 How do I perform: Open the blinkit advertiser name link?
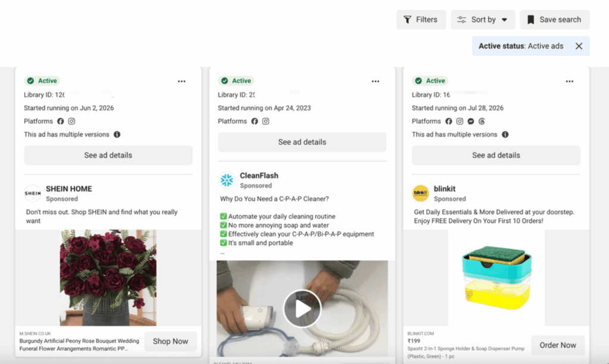pyautogui.click(x=445, y=189)
